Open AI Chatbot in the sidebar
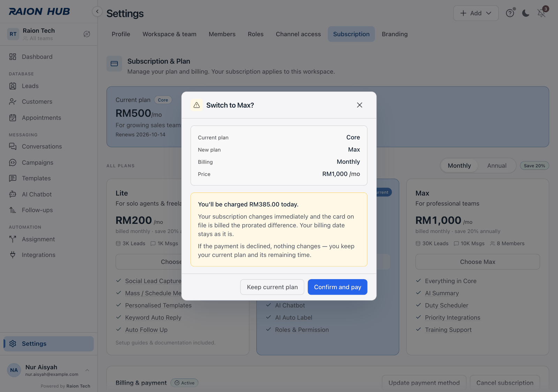The height and width of the screenshot is (392, 558). [48, 194]
